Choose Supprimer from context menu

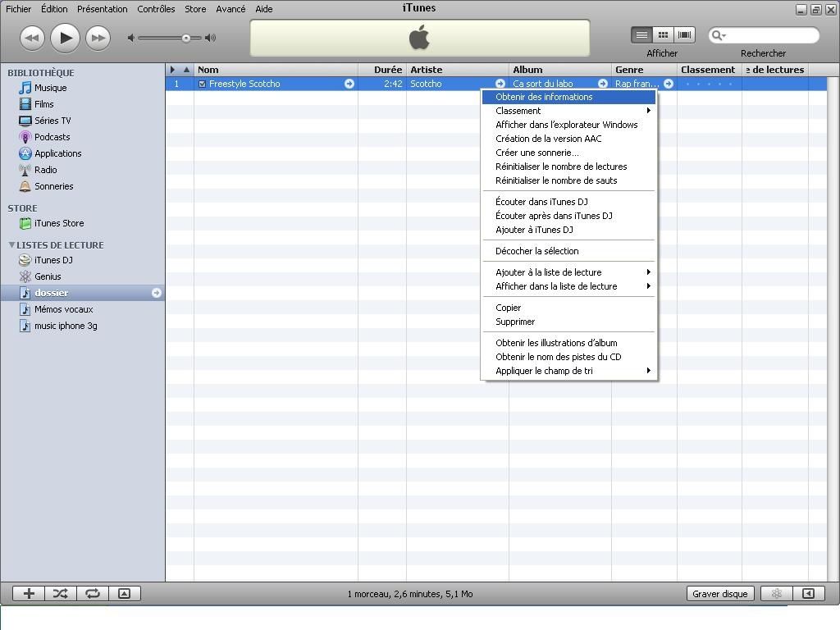[568, 322]
